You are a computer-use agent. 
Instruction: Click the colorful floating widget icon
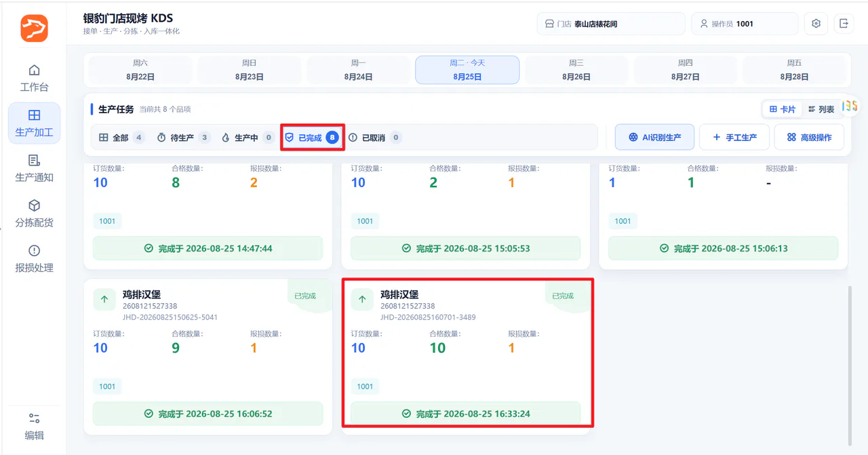pyautogui.click(x=850, y=106)
